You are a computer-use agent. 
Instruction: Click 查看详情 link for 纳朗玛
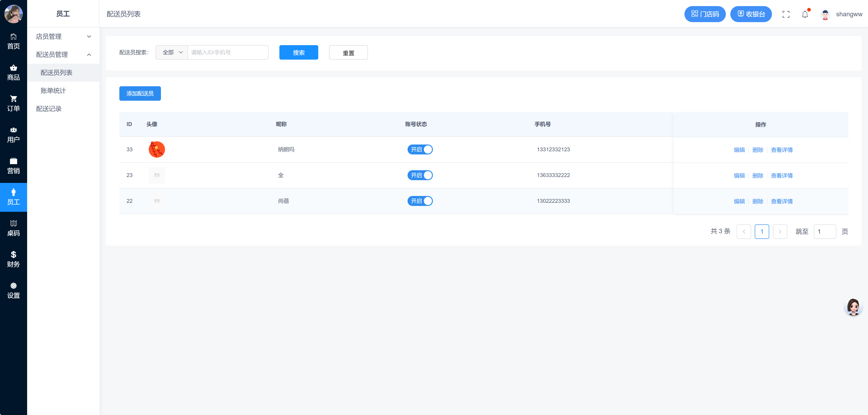(781, 150)
